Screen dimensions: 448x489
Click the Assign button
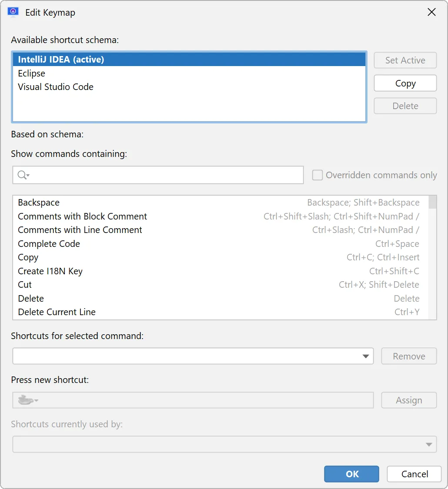coord(409,400)
